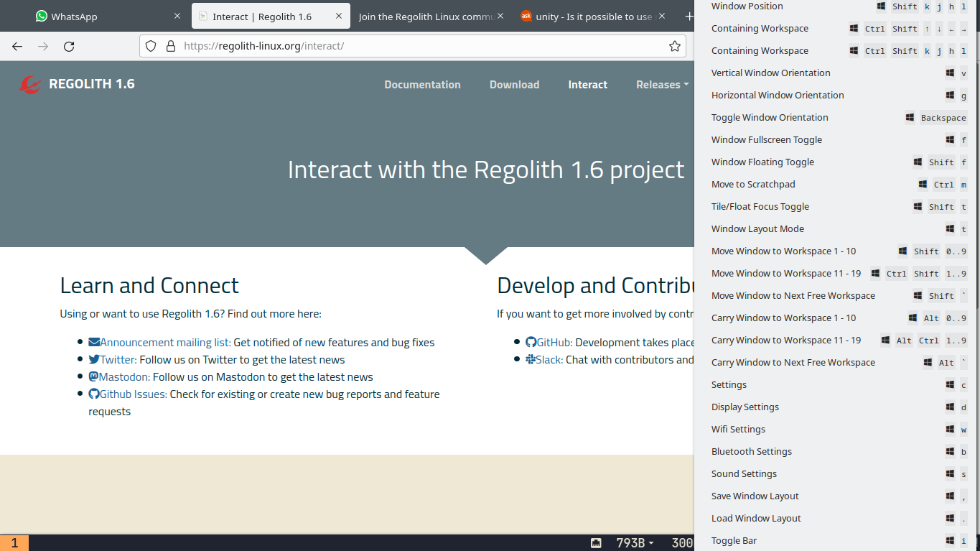The height and width of the screenshot is (551, 980).
Task: Close the Interact | Regolith 1.6 tab
Action: 338,16
